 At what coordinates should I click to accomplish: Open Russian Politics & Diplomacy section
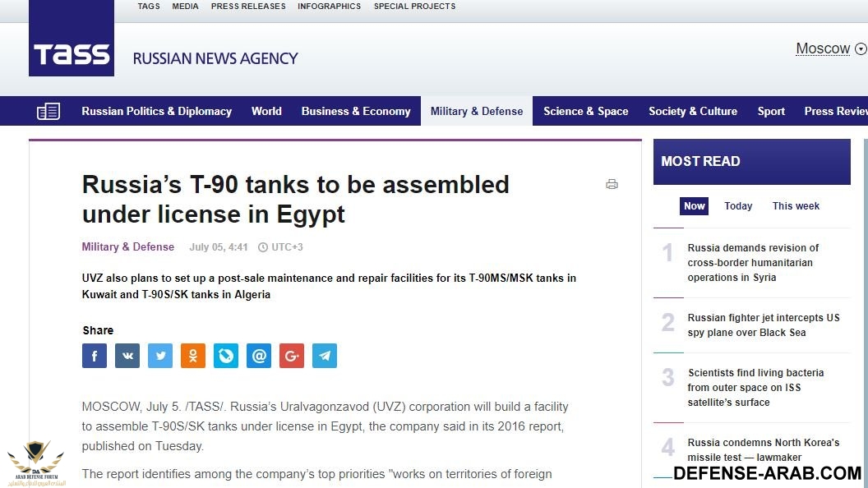[x=156, y=112]
